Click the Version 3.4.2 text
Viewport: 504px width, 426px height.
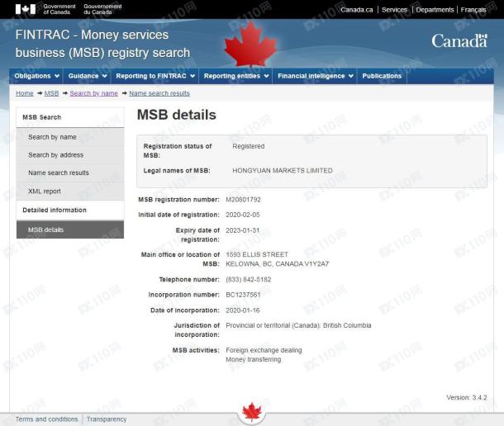click(x=467, y=397)
